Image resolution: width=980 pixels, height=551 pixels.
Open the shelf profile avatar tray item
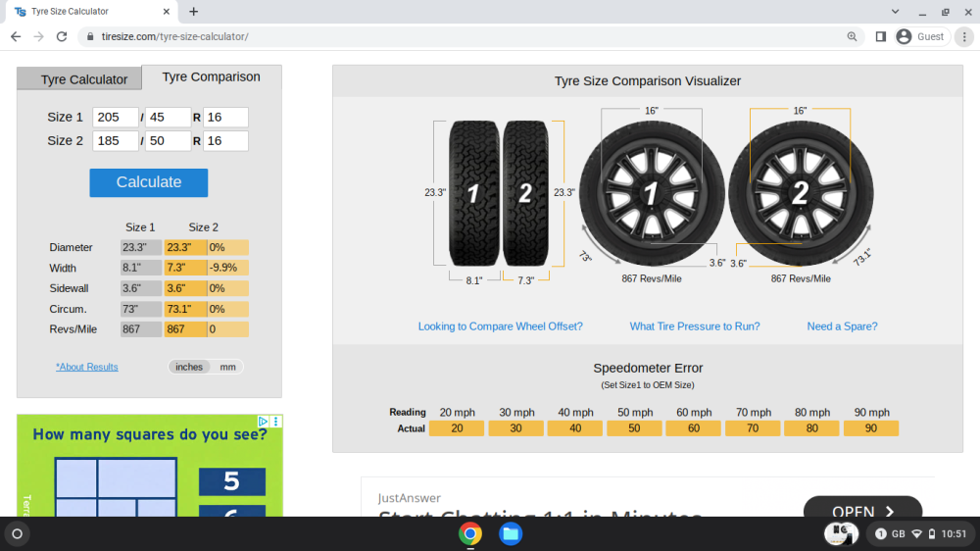coord(841,534)
